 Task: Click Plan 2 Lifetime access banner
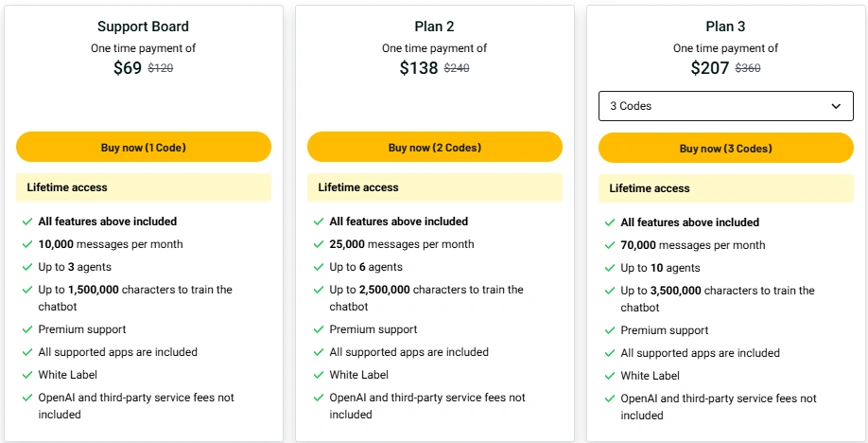[435, 187]
